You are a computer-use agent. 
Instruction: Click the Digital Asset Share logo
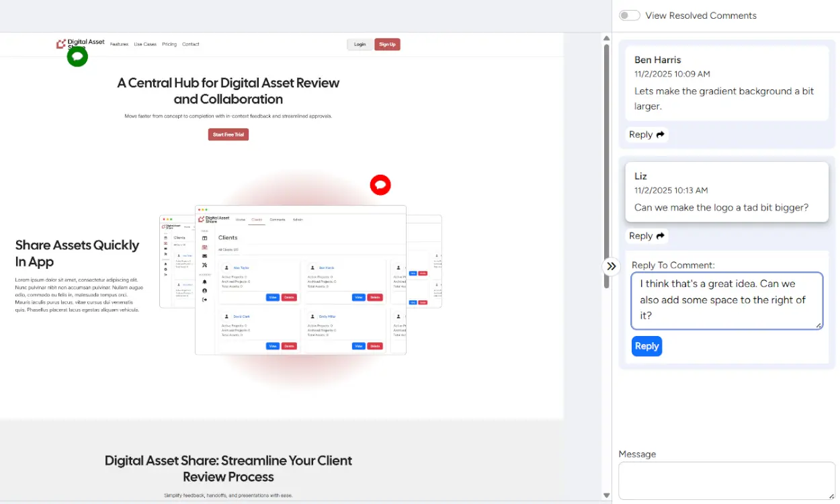point(81,44)
